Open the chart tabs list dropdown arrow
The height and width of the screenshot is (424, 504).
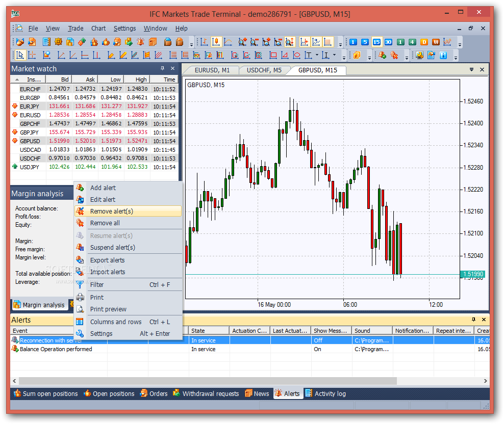coord(471,69)
